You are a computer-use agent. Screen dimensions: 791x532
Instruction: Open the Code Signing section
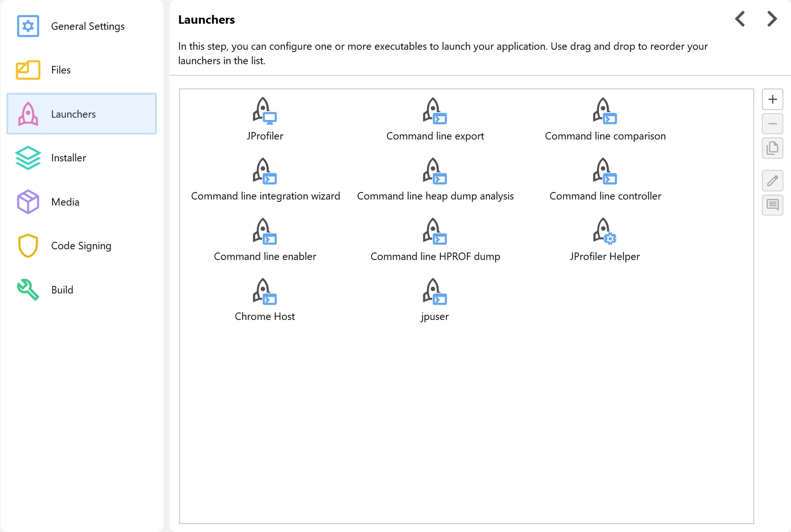[81, 246]
